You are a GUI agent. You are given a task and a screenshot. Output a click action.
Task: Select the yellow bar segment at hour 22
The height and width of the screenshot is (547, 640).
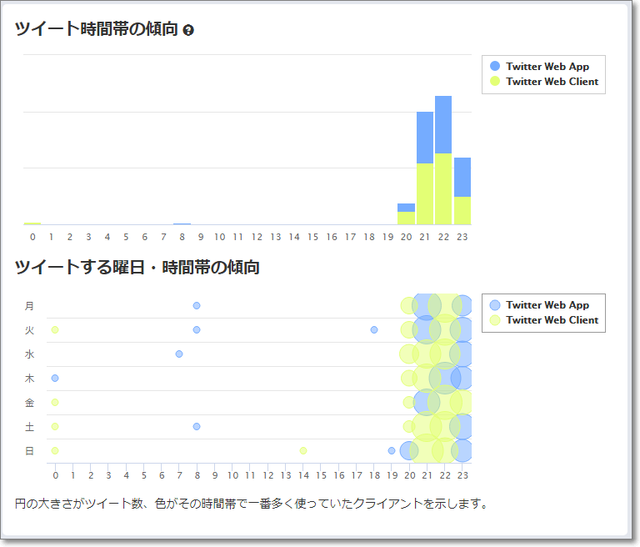(x=443, y=189)
